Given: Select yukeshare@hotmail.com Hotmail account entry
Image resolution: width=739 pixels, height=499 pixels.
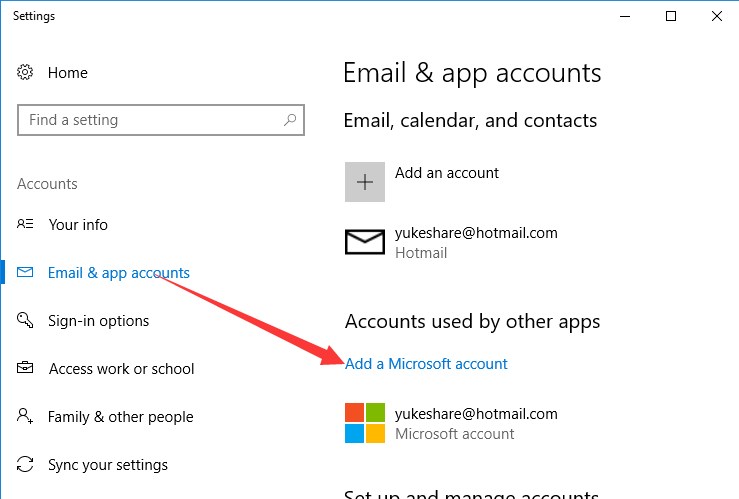Looking at the screenshot, I should (451, 243).
